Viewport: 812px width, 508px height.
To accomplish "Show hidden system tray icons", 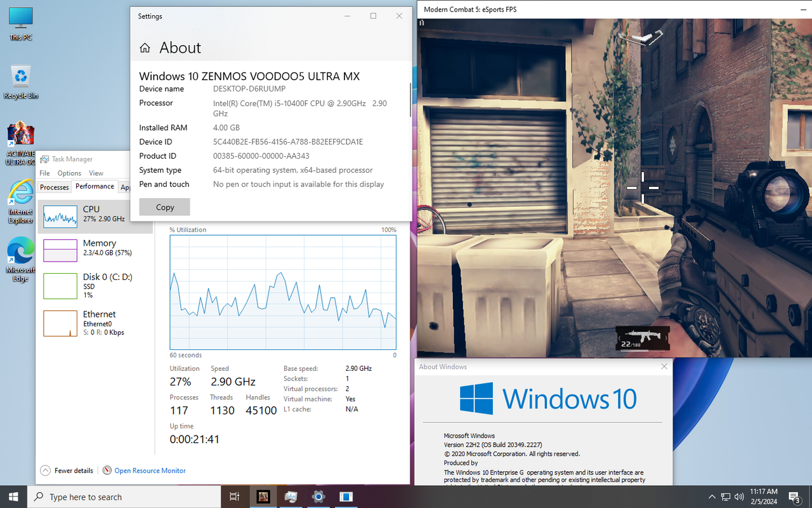I will pyautogui.click(x=711, y=497).
